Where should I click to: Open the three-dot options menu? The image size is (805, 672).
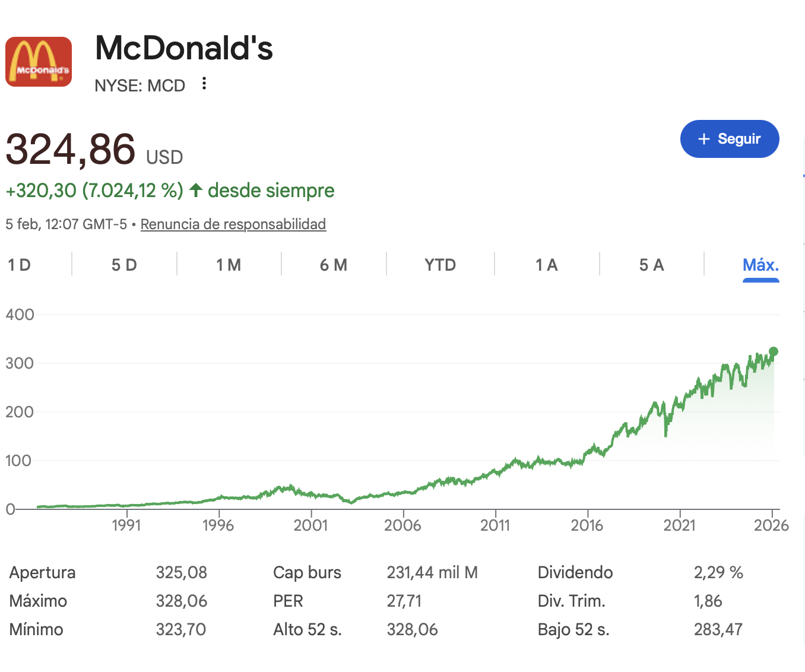(204, 84)
